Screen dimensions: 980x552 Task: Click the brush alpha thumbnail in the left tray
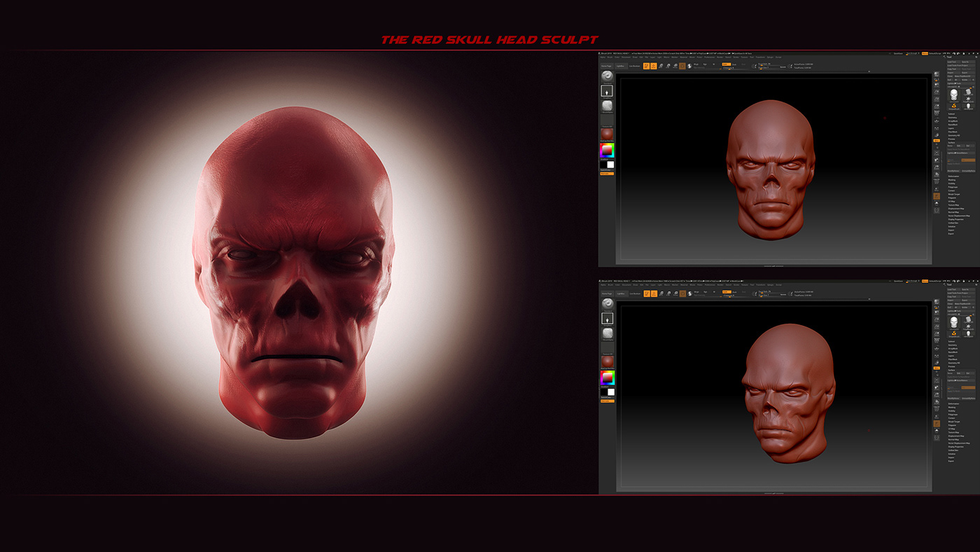coord(607,106)
